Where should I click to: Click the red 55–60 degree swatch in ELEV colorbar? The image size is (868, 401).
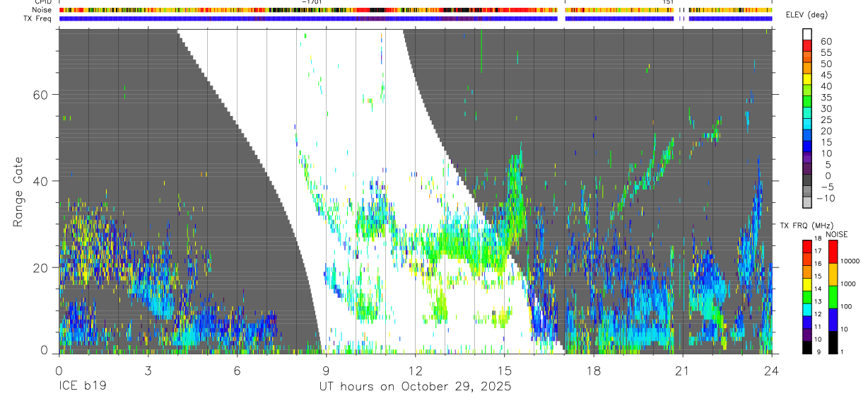click(x=808, y=46)
